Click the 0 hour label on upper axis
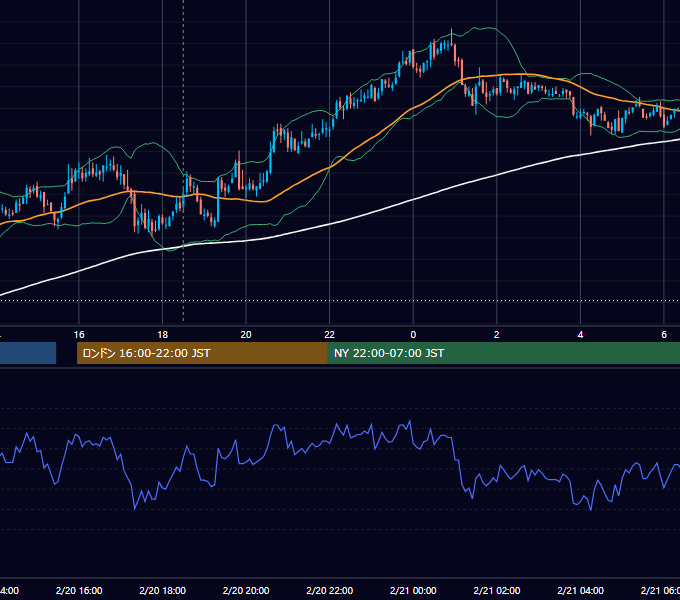This screenshot has width=680, height=600. coord(413,335)
